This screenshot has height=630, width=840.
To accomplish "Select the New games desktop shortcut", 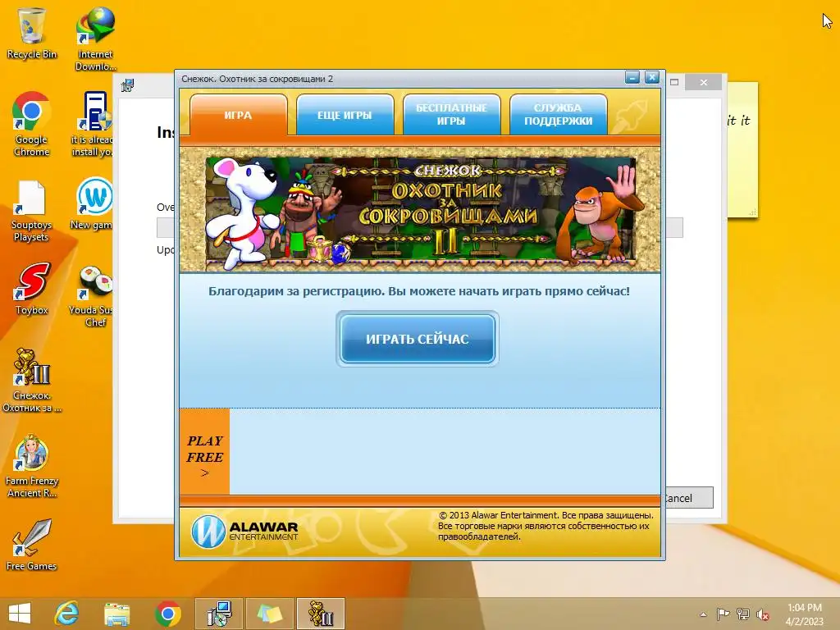I will click(x=92, y=204).
